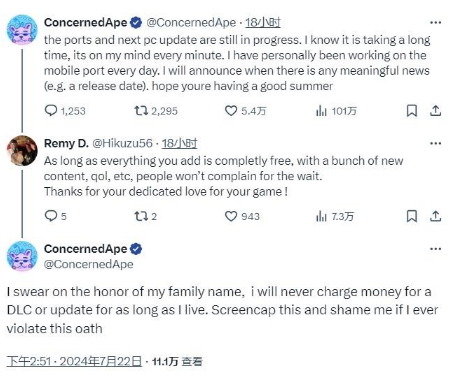Reply to Remy D.'s tweet

point(56,216)
